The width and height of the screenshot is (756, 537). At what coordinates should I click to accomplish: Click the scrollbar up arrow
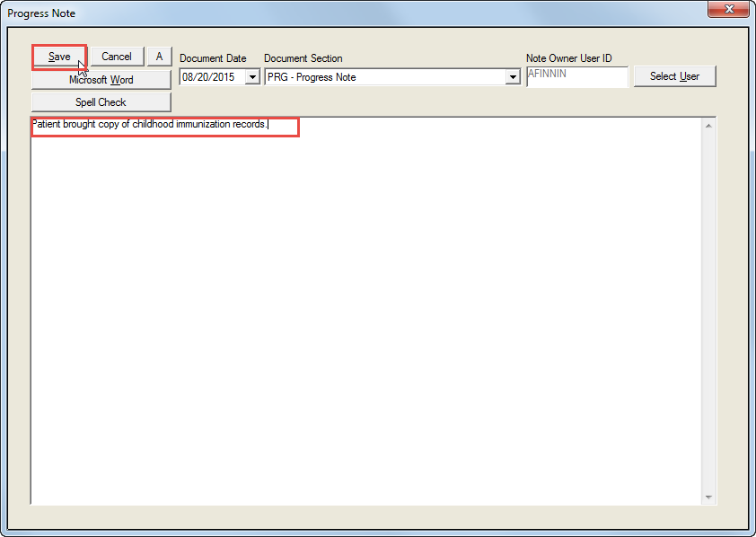point(708,126)
